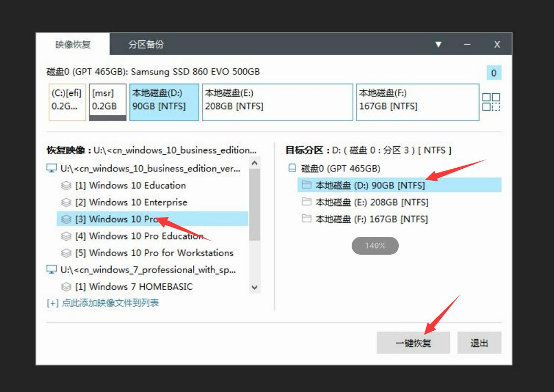Click folder icon beside target D: 90GB
The height and width of the screenshot is (392, 554).
(x=306, y=184)
